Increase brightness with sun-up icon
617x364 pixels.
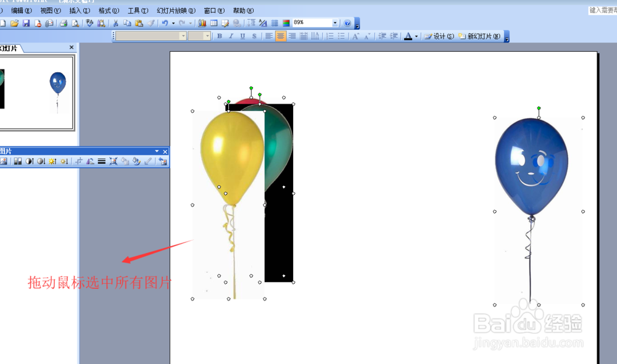tap(52, 162)
